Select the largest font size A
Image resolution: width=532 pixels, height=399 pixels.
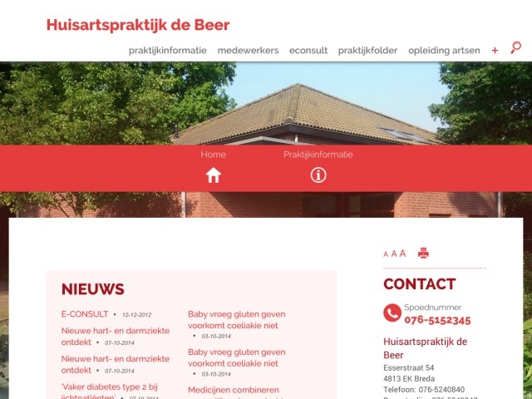402,253
